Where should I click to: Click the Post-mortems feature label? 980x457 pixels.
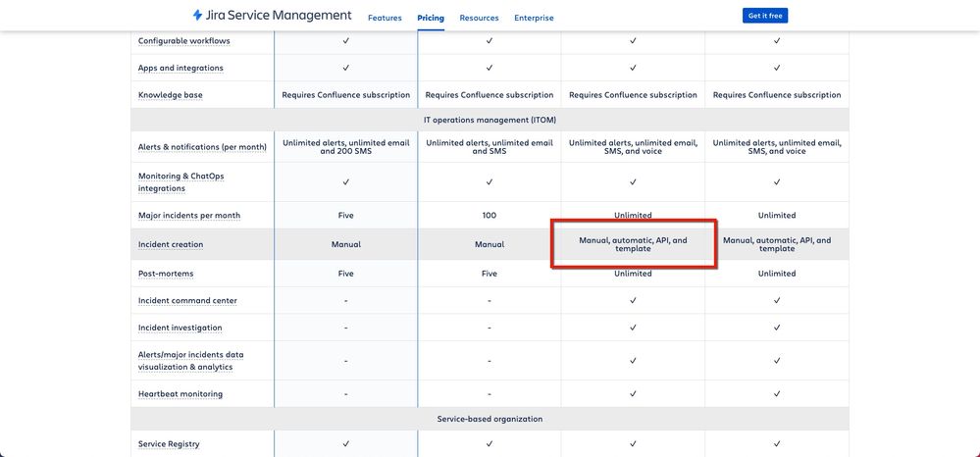165,274
